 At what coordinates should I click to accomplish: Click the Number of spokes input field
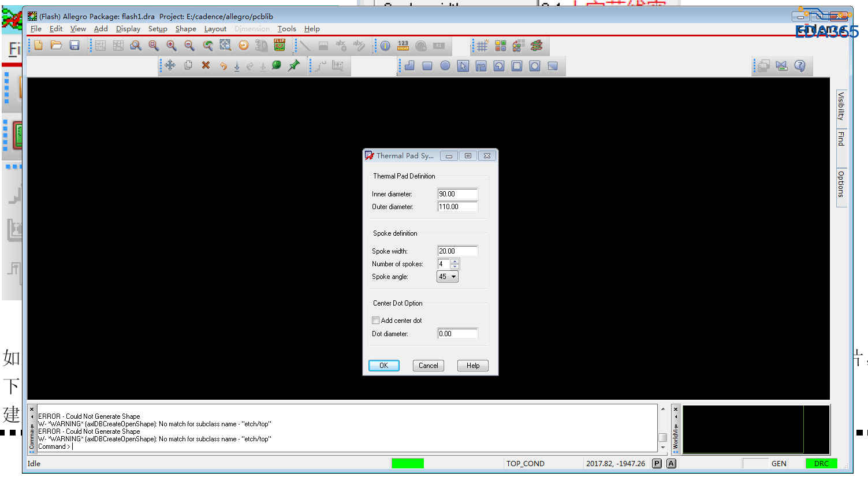pyautogui.click(x=444, y=264)
